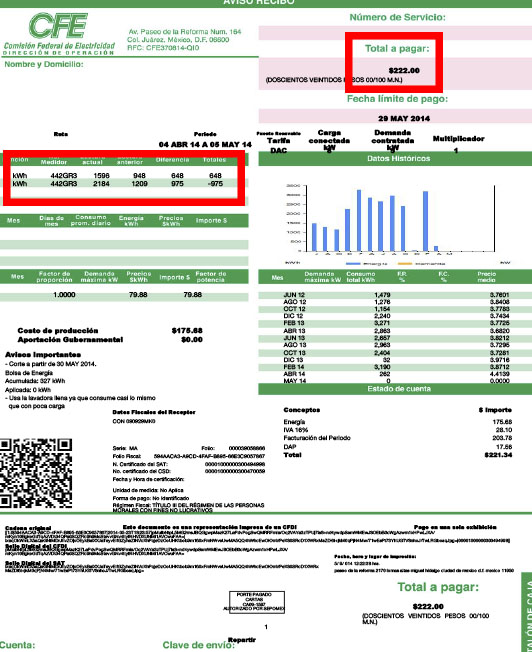Click the 'Sello Digital del SAT' heading
Viewport: 532px width, 652px height.
pos(35,563)
